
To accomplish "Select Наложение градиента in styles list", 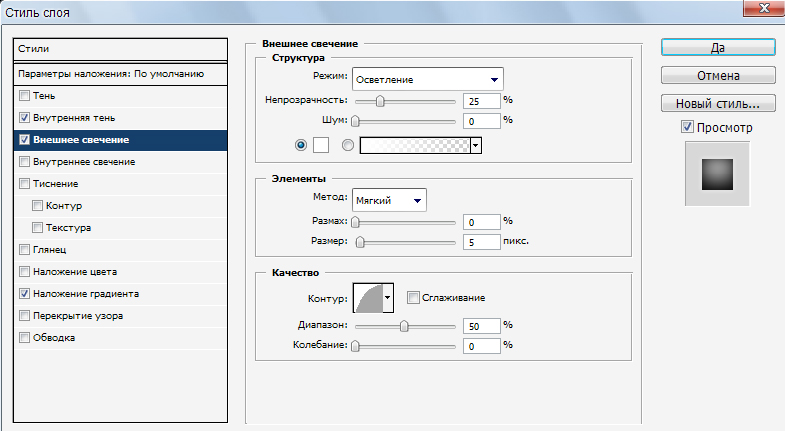I will pos(85,294).
